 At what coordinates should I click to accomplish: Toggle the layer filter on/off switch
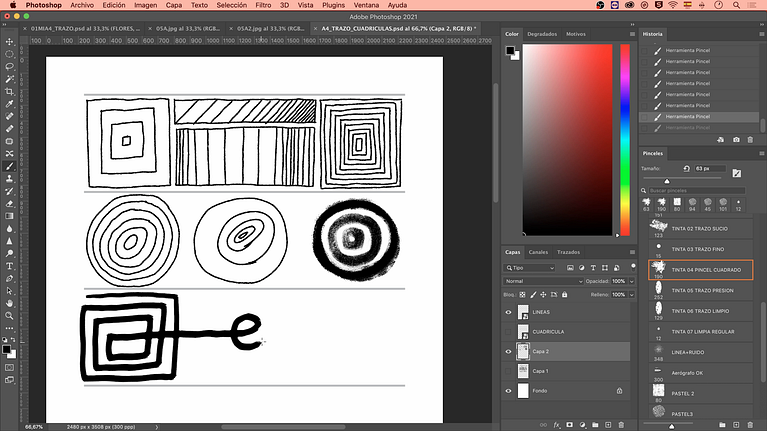click(x=633, y=267)
